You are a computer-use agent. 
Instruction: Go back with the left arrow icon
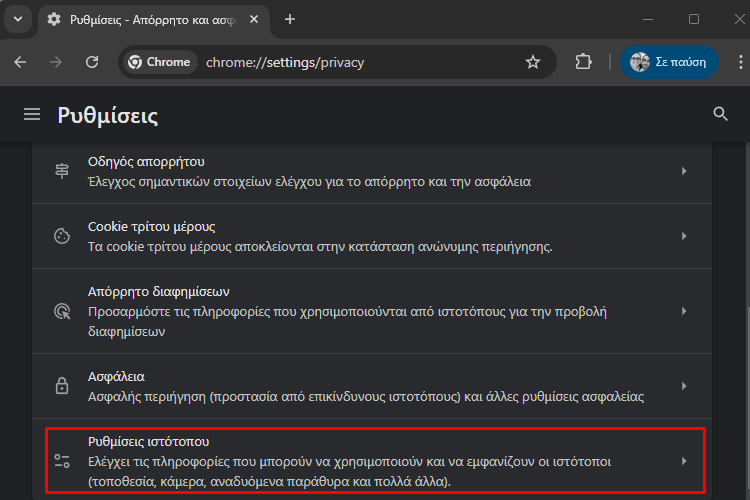20,62
